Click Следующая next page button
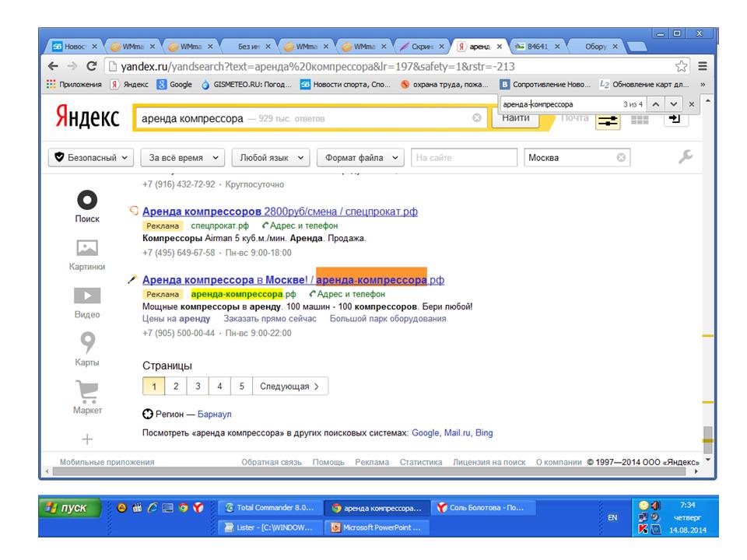 [x=290, y=387]
